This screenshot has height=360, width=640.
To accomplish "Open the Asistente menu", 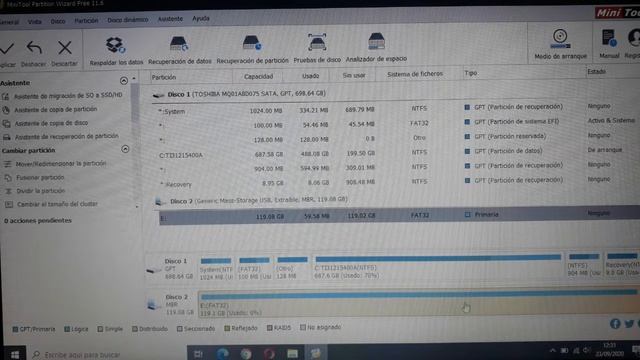I will coord(170,19).
